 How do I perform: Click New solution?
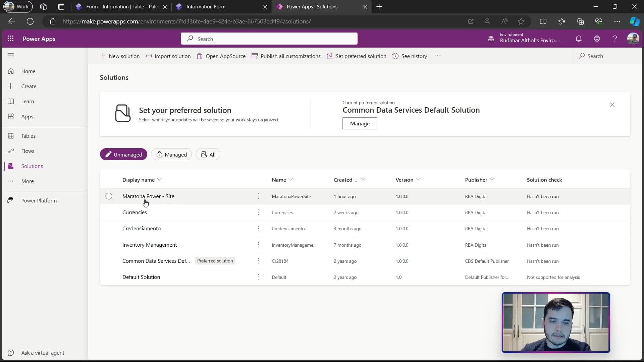click(120, 56)
